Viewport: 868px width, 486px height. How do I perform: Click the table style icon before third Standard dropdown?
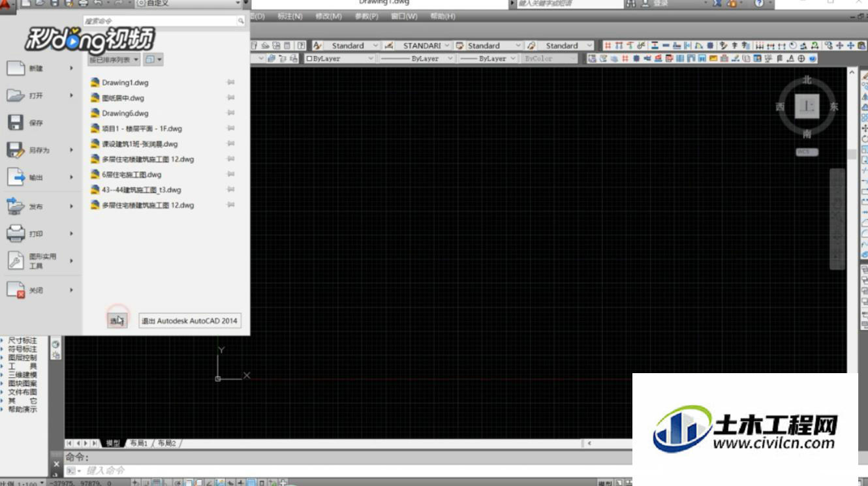pos(460,46)
